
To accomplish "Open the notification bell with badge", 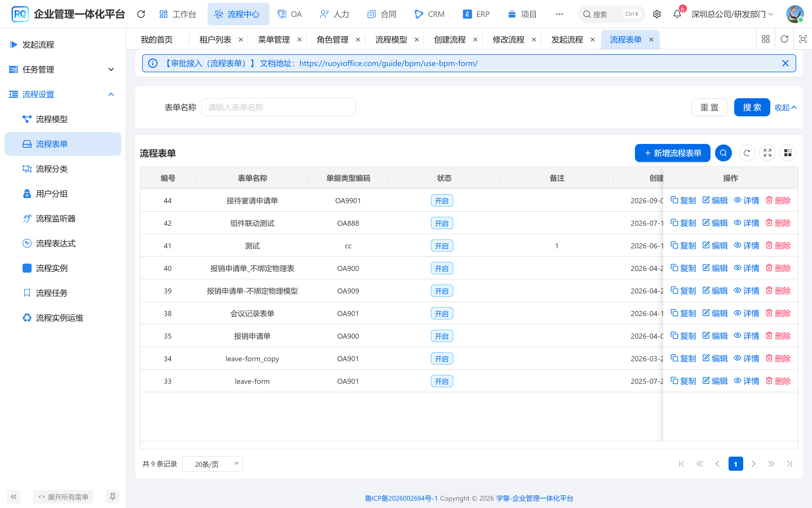I will (677, 14).
